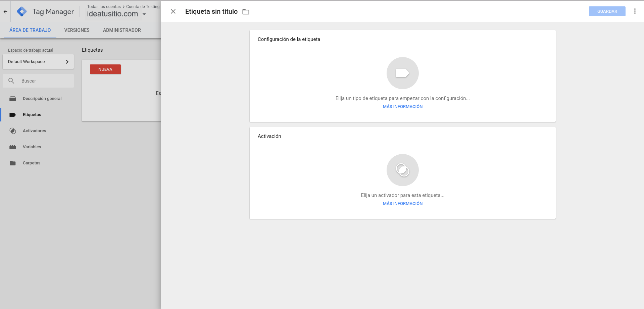This screenshot has width=644, height=309.
Task: Open Más información link under tag configuration
Action: point(402,107)
